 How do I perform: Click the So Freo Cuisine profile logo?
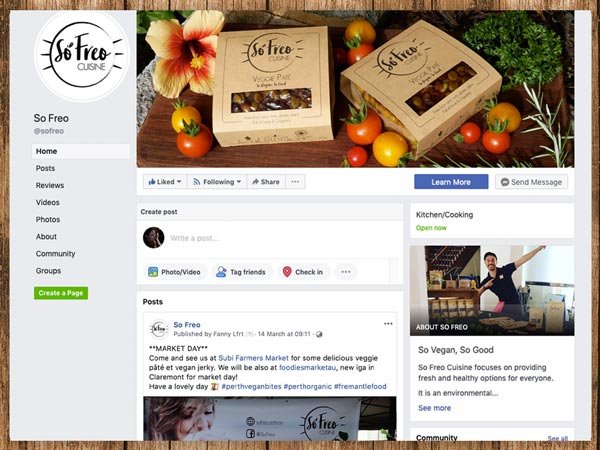[x=82, y=55]
